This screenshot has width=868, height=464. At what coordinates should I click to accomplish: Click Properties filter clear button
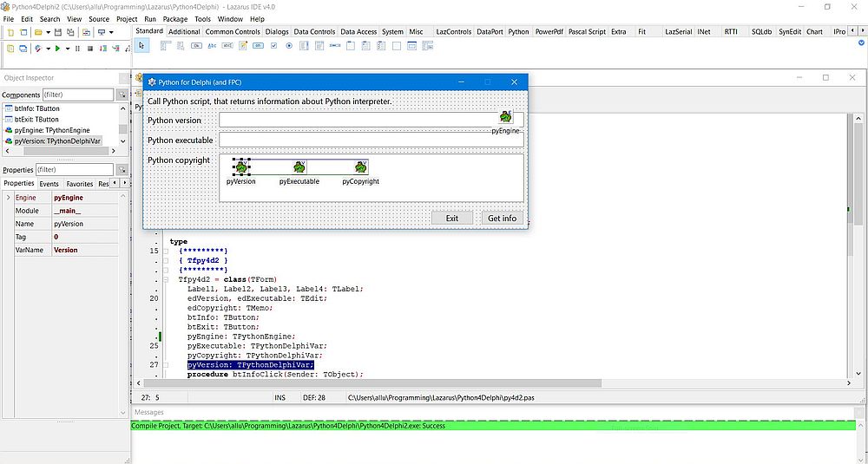122,169
